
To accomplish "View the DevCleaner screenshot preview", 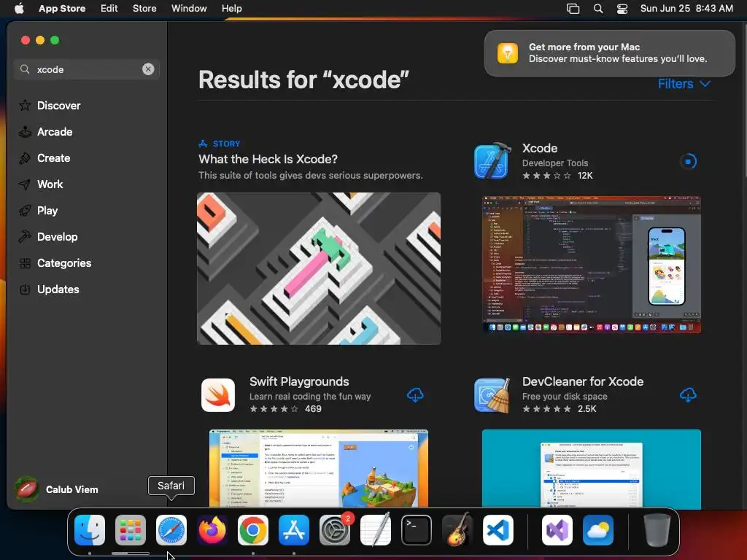I will click(x=591, y=468).
